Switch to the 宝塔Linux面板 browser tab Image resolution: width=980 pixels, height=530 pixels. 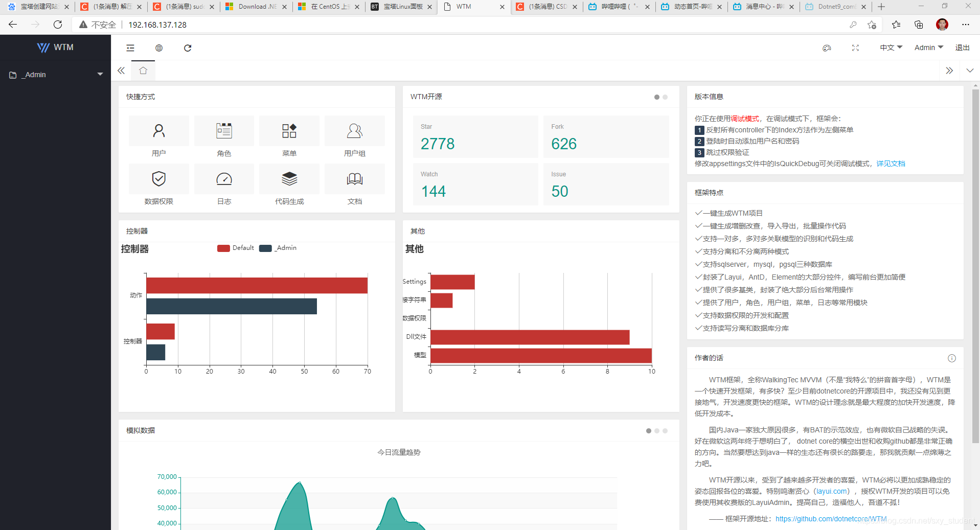(x=401, y=7)
